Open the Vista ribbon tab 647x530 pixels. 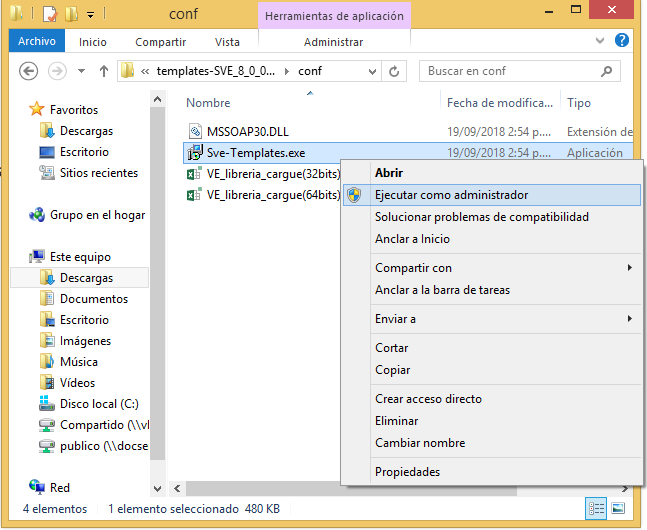pos(227,42)
